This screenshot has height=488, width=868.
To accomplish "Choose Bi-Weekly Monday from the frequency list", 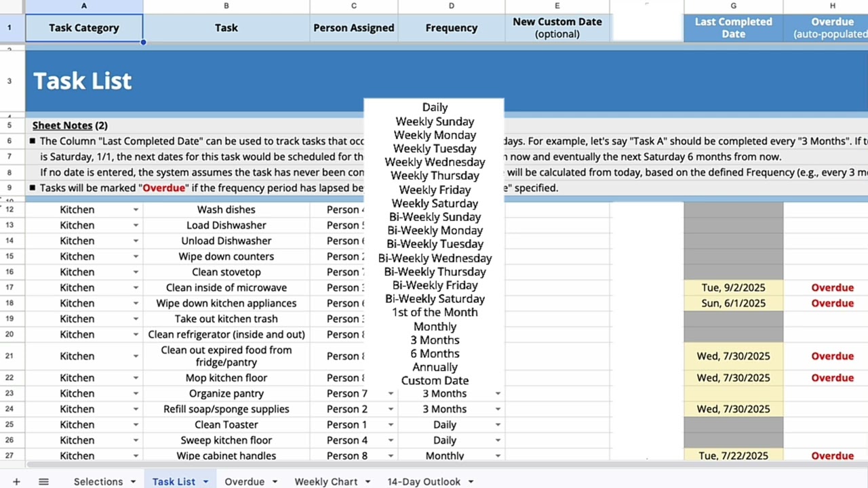I will coord(435,230).
